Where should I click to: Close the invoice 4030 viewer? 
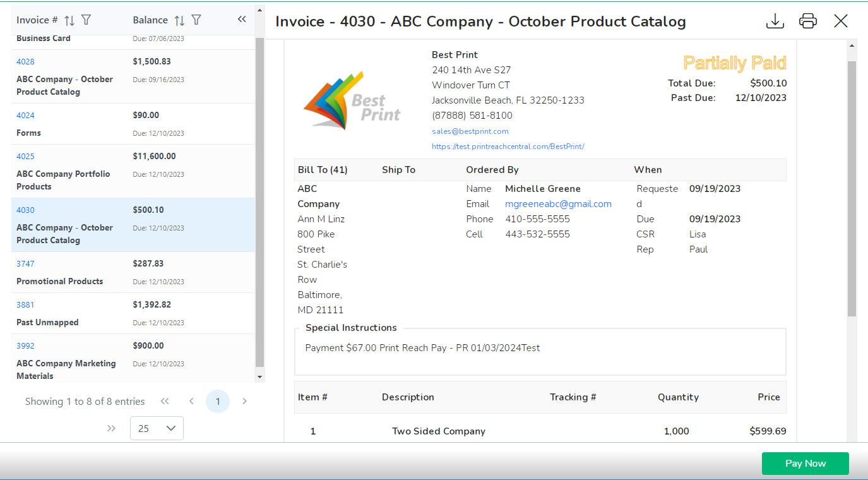(x=841, y=21)
